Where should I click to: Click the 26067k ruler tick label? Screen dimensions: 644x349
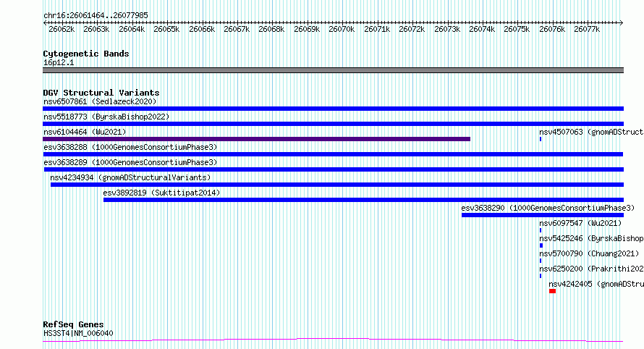[x=237, y=29]
